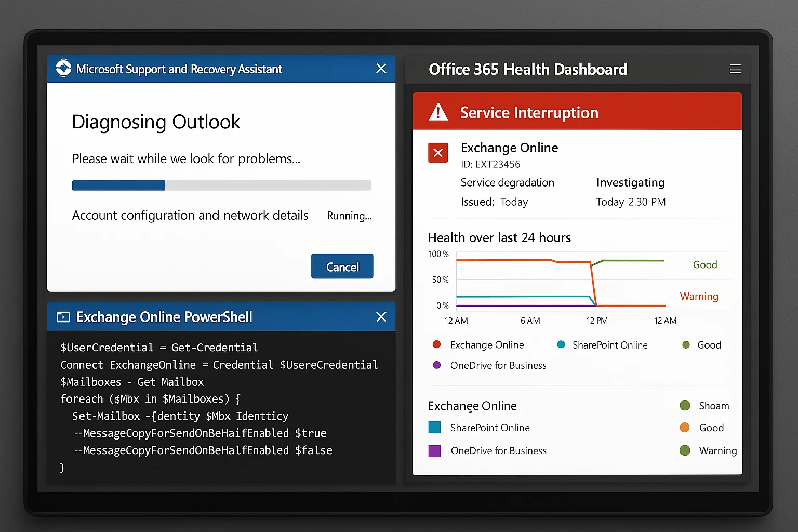Click the Exchange Online PowerShell console icon

[63, 317]
